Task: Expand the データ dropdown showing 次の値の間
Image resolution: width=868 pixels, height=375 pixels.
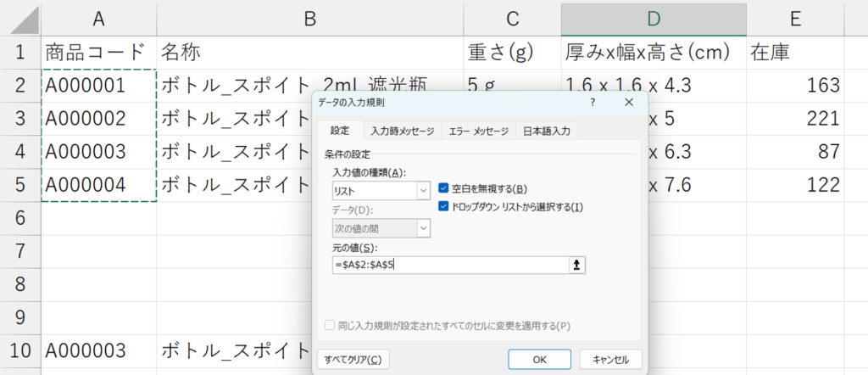Action: [424, 227]
